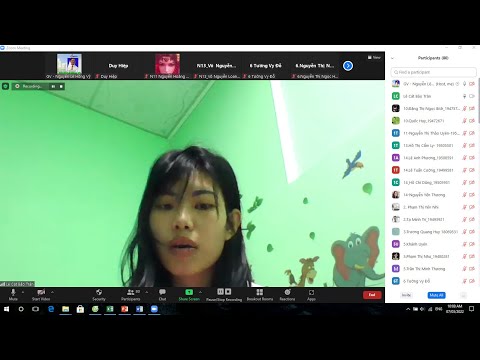Select participant 10 Đặng Thị Ngọc Bích row
This screenshot has height=360, width=480.
coord(433,109)
